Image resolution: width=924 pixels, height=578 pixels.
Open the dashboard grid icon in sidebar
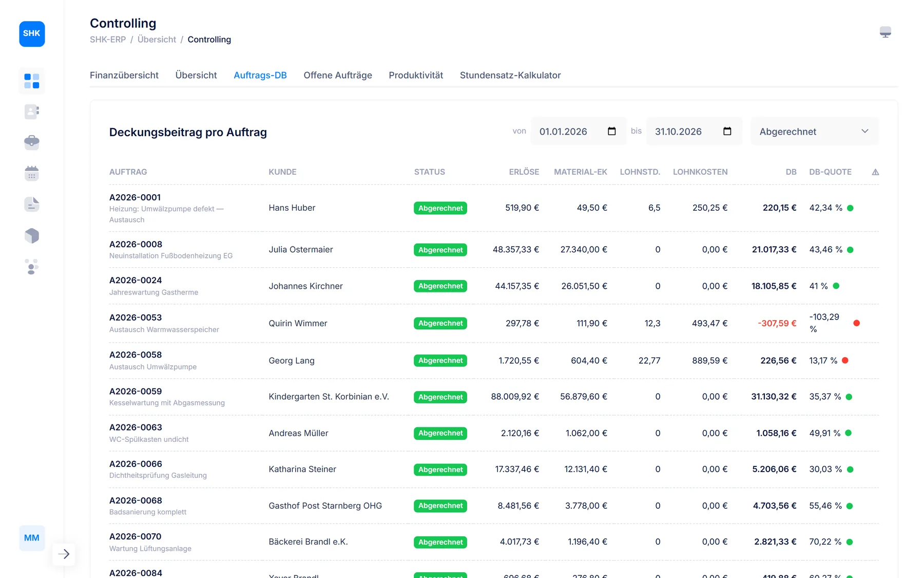tap(32, 81)
